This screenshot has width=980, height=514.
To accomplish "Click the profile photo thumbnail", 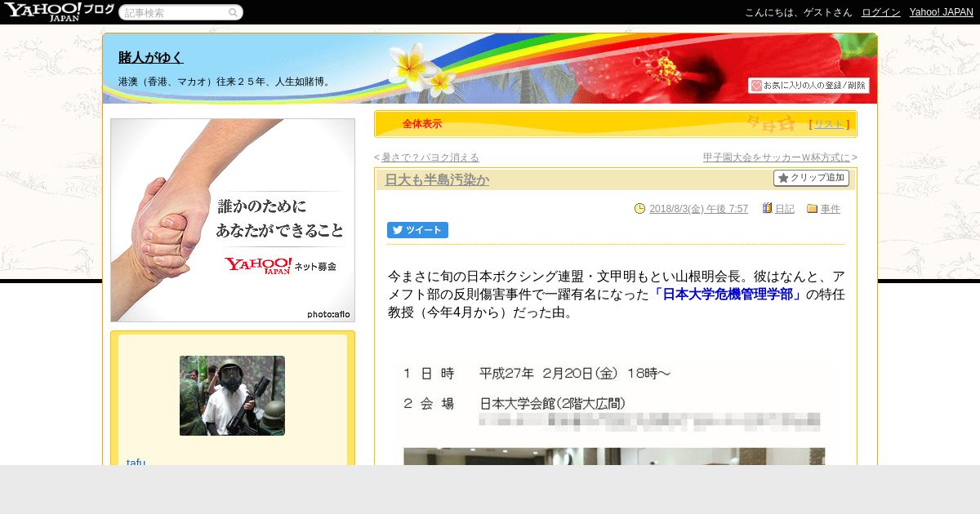I will 232,396.
